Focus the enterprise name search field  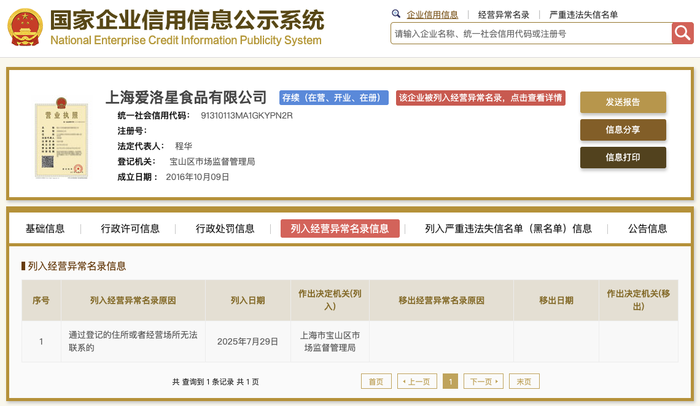pos(531,33)
